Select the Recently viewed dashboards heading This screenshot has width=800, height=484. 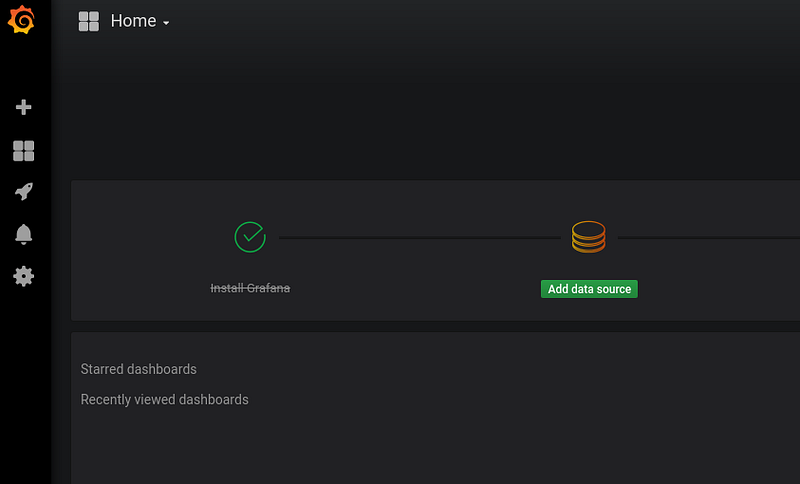164,400
